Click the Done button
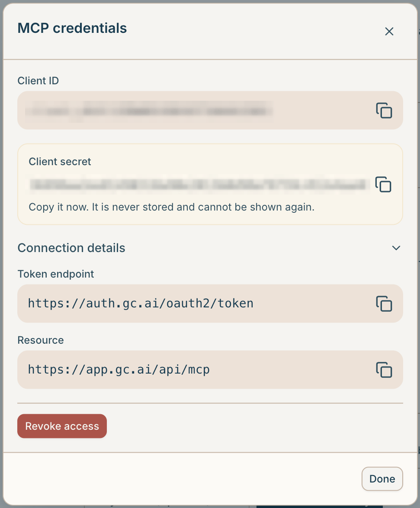420x508 pixels. pyautogui.click(x=382, y=479)
